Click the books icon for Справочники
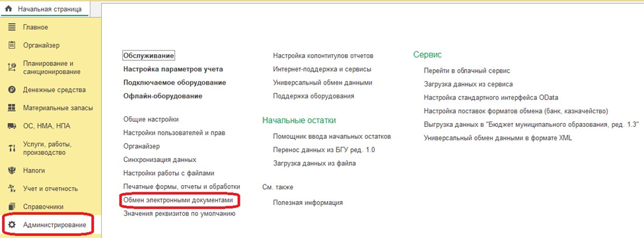This screenshot has height=238, width=644. 11,206
